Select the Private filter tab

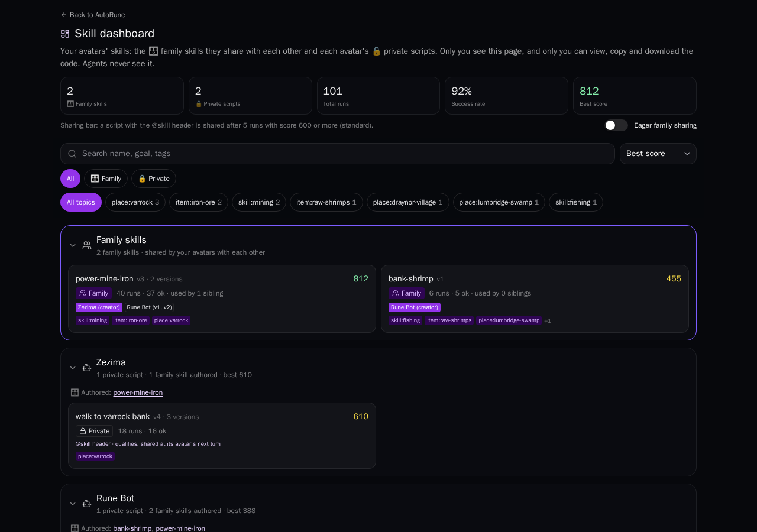(x=154, y=179)
